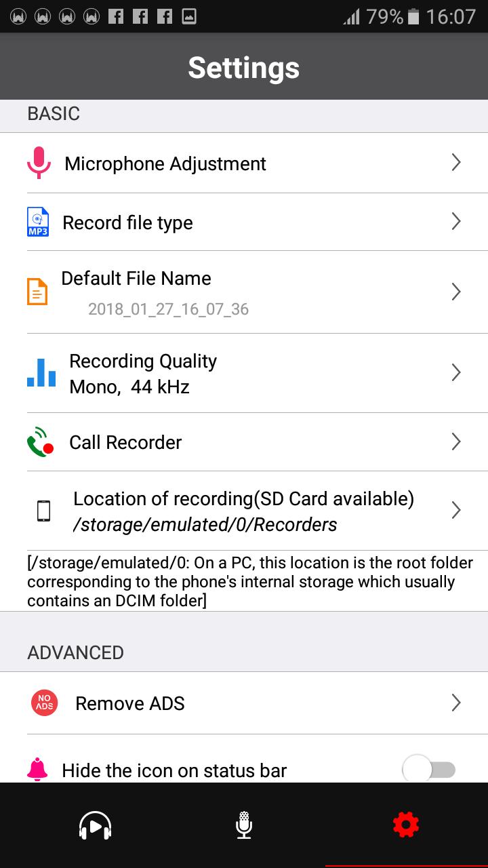Tap the MP3 file type icon

coord(38,222)
